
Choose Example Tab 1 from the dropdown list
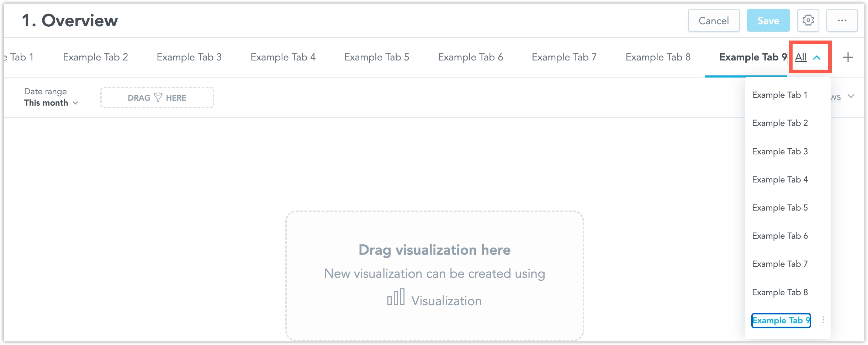point(780,95)
